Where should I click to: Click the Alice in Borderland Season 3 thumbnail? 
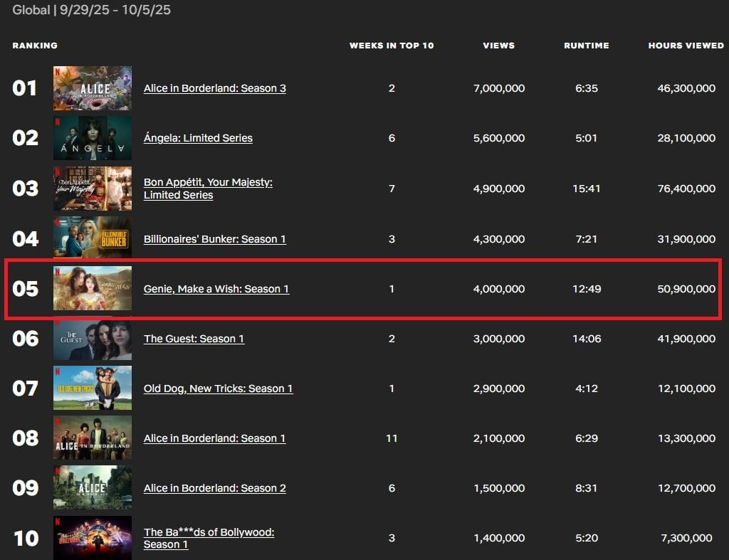click(x=92, y=88)
